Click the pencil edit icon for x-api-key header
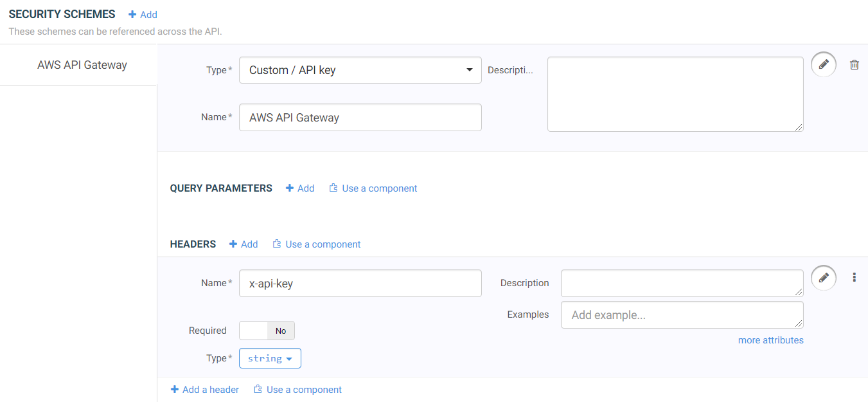 pos(824,278)
